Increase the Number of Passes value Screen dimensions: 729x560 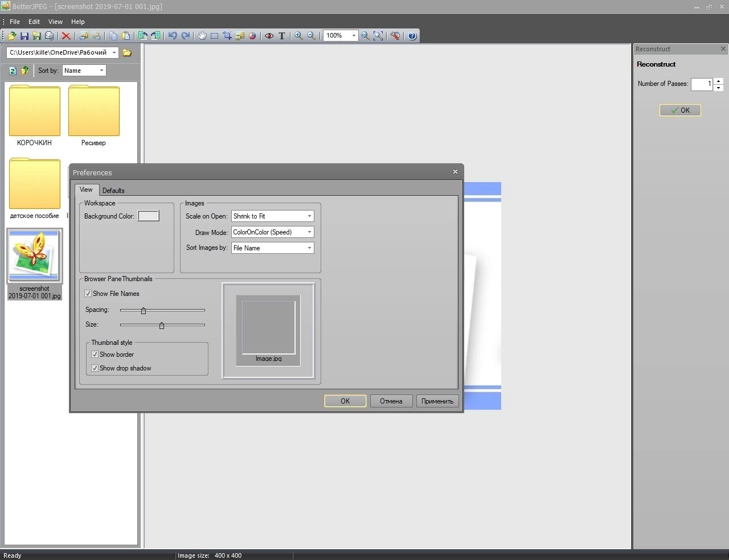(719, 81)
